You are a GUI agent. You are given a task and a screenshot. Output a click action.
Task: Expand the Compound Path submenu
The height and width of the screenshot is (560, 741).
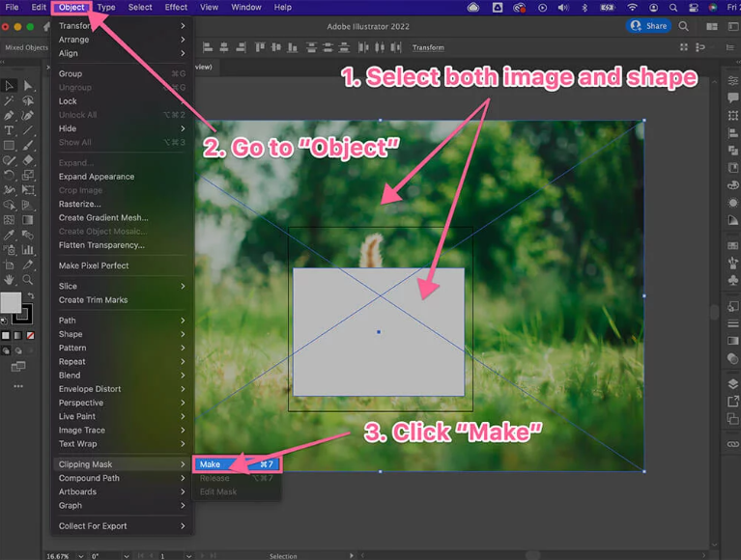coord(122,478)
